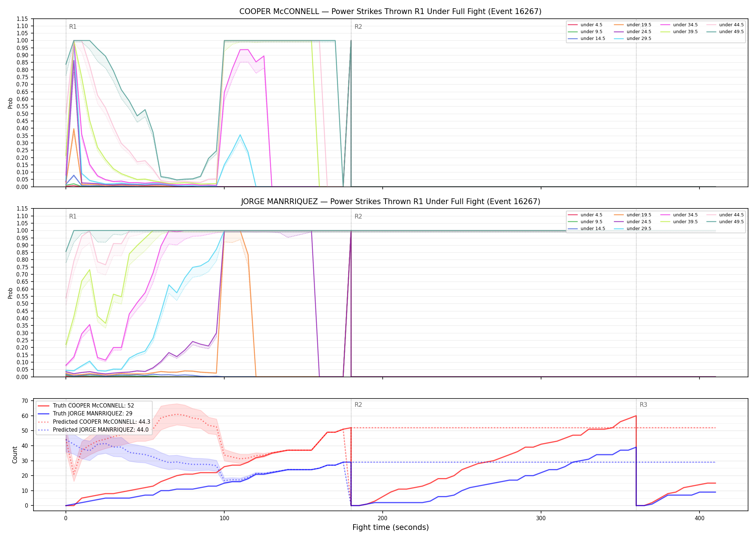Click 'under 14.5' legend entry in top chart
Screen dimensions: 756x540
click(x=586, y=39)
